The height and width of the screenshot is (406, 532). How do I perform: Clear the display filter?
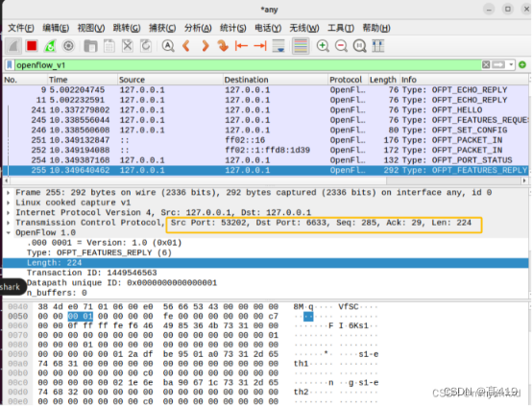click(486, 64)
